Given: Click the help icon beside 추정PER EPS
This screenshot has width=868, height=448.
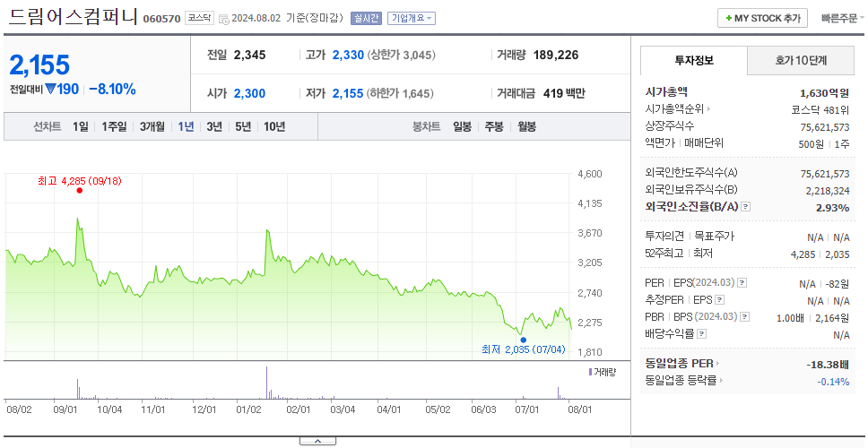Looking at the screenshot, I should point(719,300).
